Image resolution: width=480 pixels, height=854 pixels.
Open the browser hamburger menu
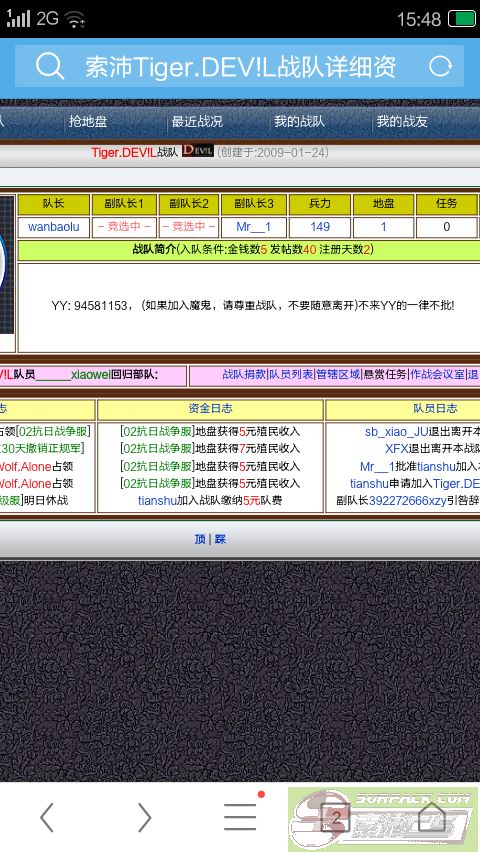click(x=240, y=816)
